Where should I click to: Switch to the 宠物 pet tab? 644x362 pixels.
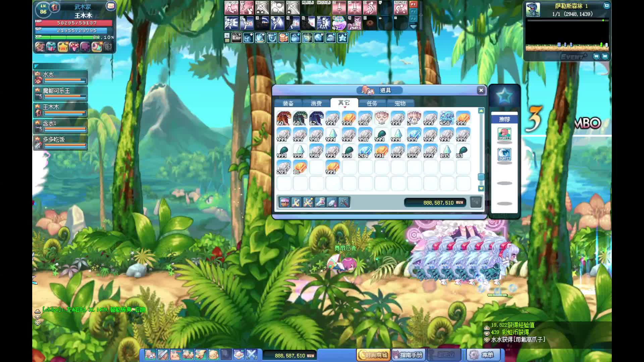pos(400,103)
